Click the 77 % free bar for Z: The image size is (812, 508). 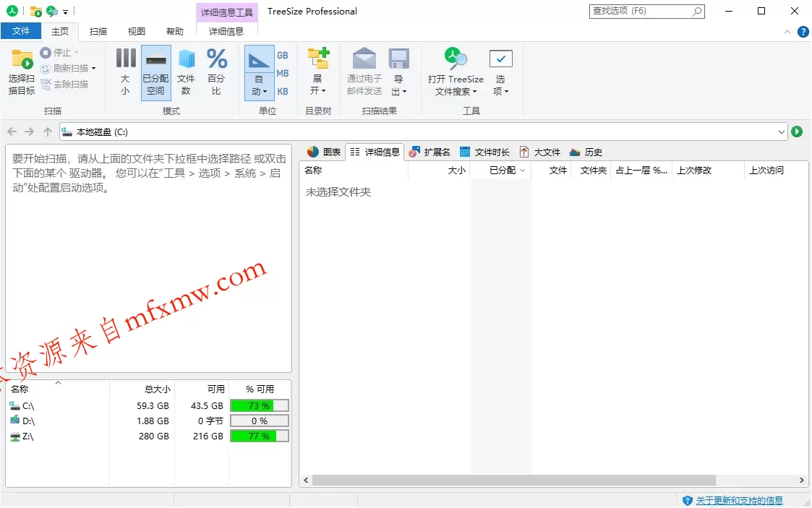260,436
